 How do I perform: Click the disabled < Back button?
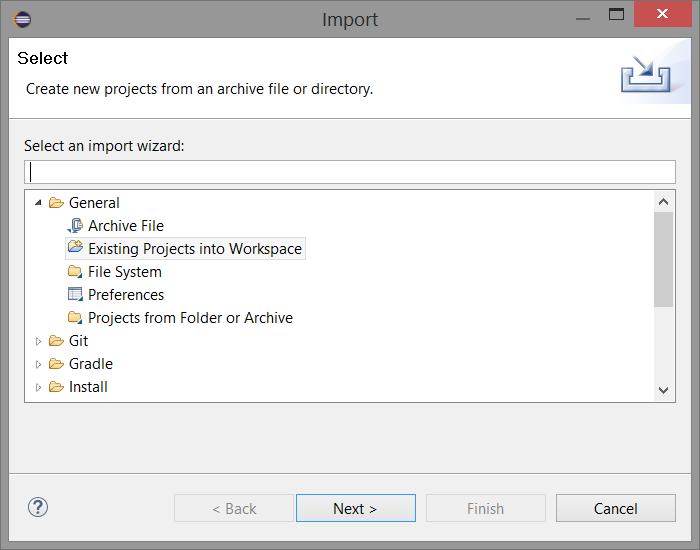234,508
